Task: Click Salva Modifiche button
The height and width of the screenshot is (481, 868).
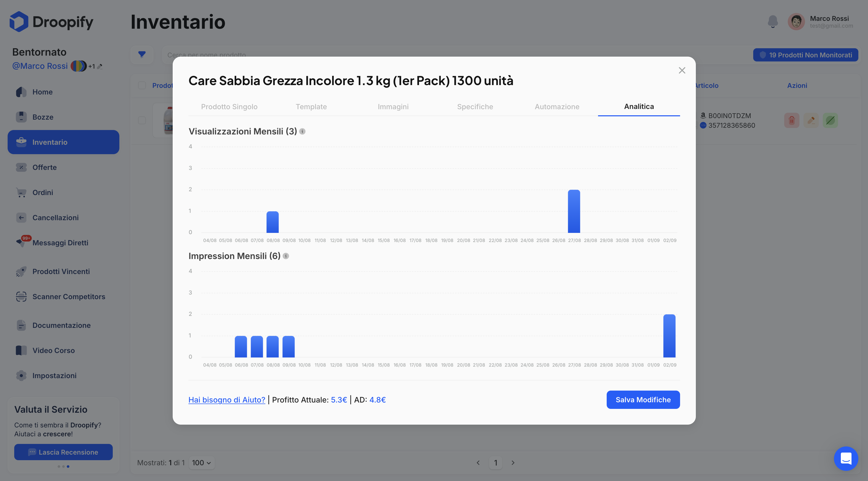Action: [x=643, y=400]
